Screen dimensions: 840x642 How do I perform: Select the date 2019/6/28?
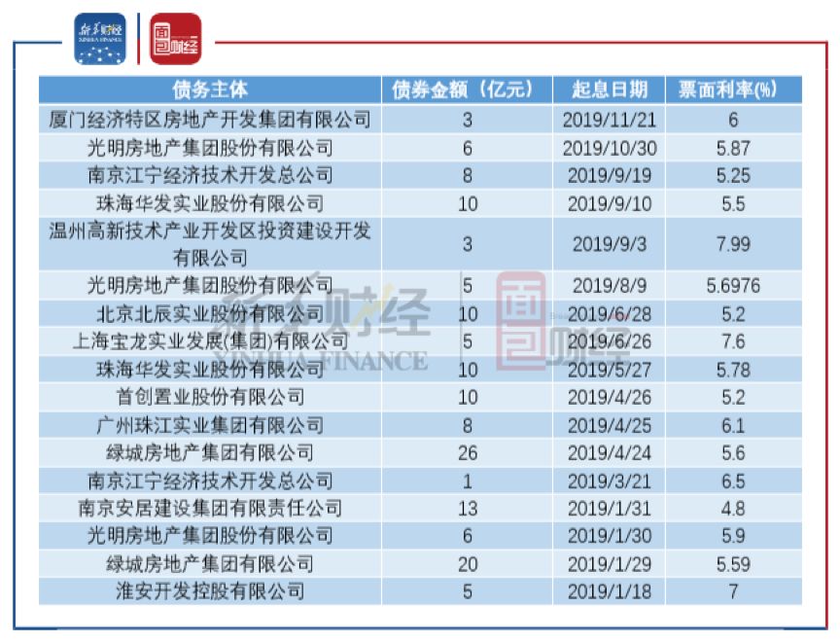(610, 314)
